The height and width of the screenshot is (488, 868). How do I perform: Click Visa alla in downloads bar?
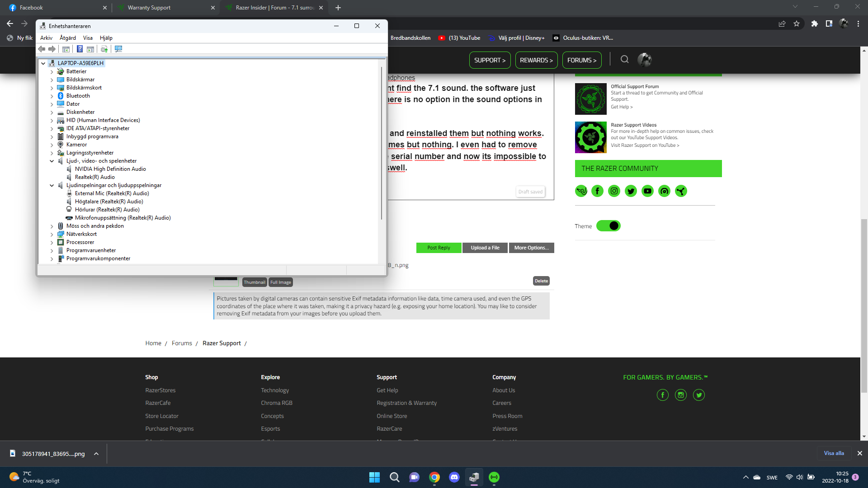point(834,453)
